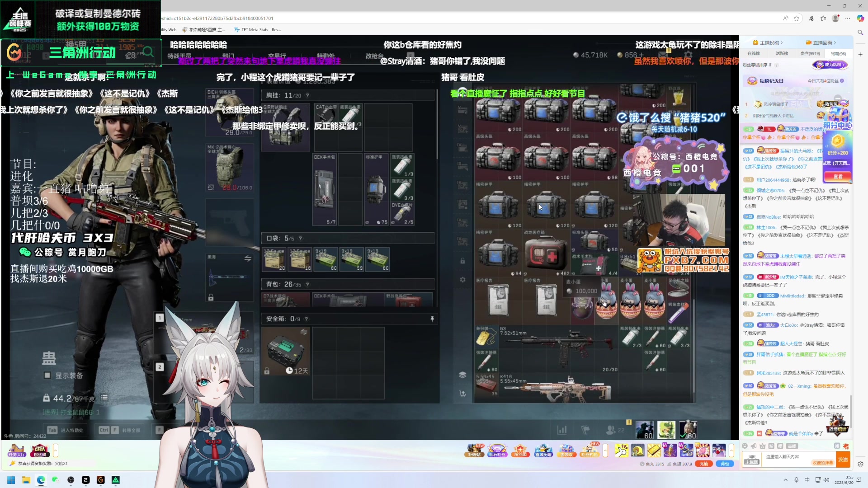The width and height of the screenshot is (868, 488).
Task: Switch to the 贵宾(9919) tab
Action: [810, 53]
